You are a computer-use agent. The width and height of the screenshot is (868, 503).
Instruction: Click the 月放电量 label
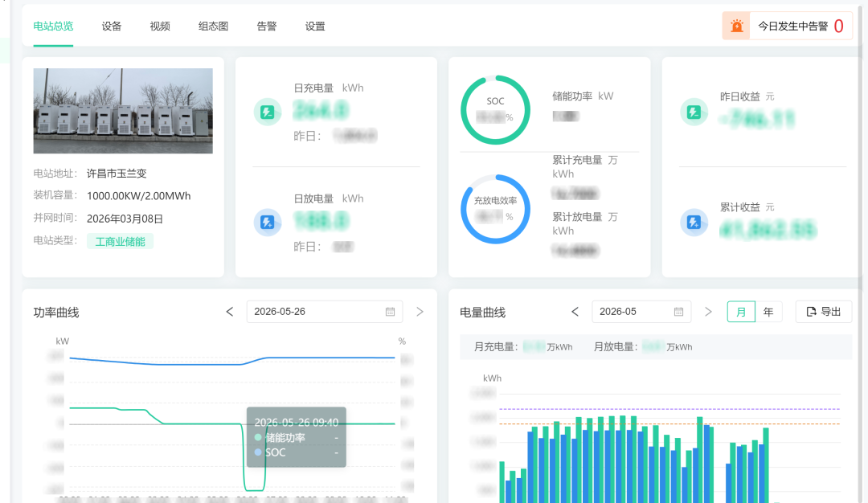pyautogui.click(x=616, y=347)
